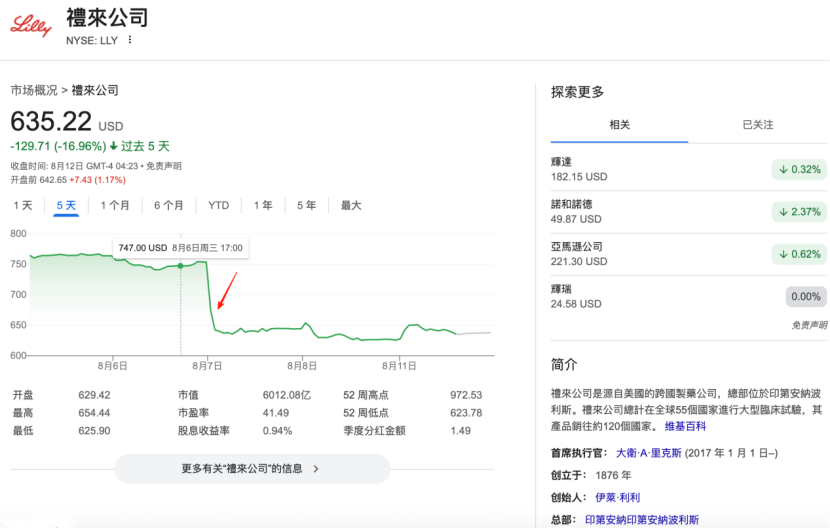
Task: Select the 1 个月 time range tab
Action: (x=115, y=205)
